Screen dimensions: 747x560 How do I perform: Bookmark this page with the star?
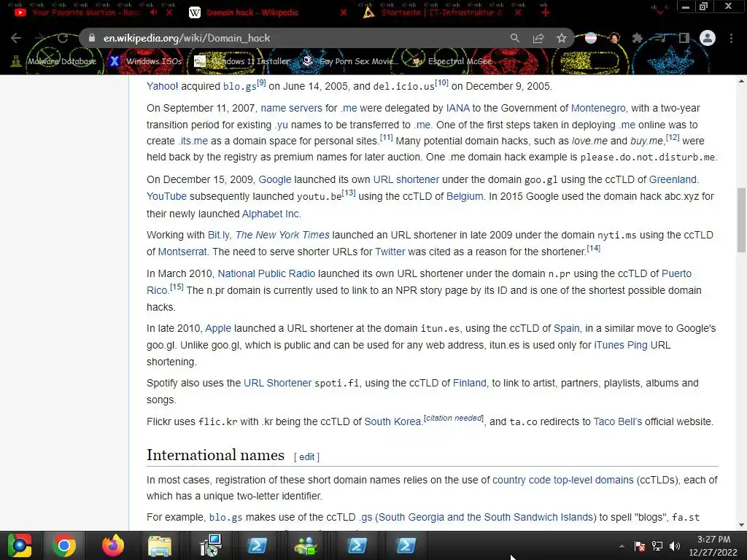coord(562,38)
